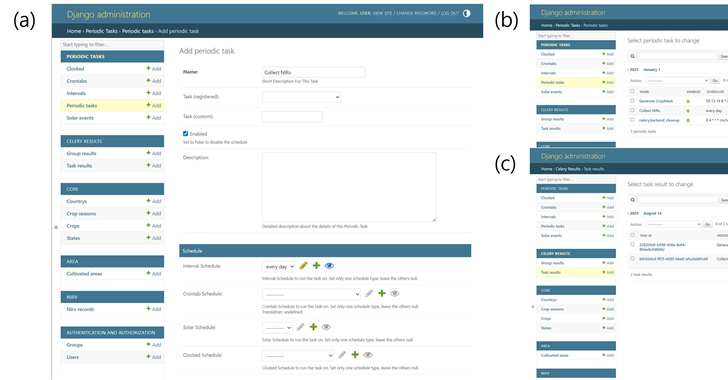Tick the checkbox for Generate CropMask task
Viewport: 728px width, 380px height.
coord(632,100)
